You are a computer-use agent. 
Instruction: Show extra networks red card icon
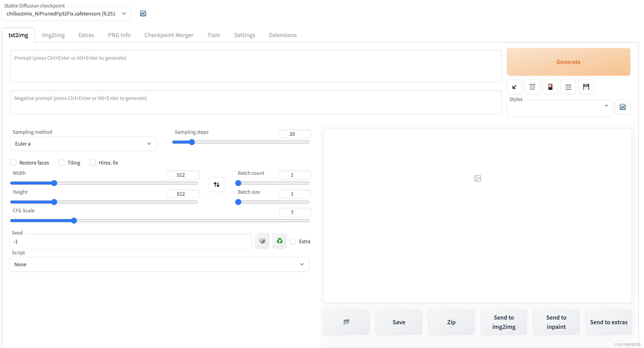(x=550, y=87)
